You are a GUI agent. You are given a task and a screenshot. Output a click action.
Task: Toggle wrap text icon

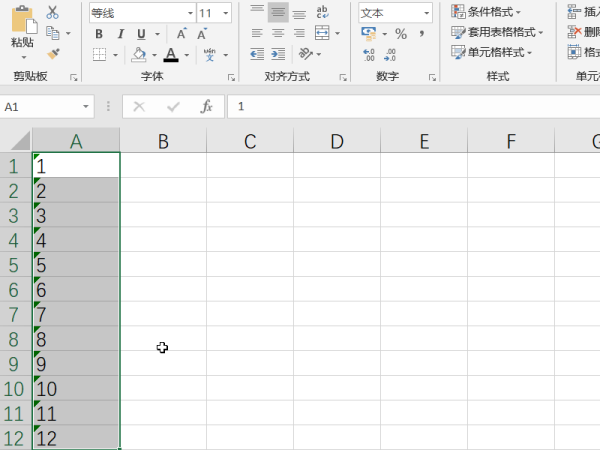point(323,12)
